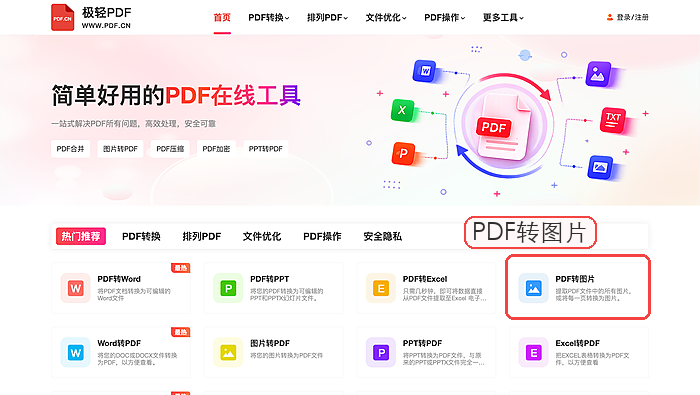This screenshot has height=395, width=700.
Task: Open the PDF转Word tool icon
Action: tap(75, 288)
